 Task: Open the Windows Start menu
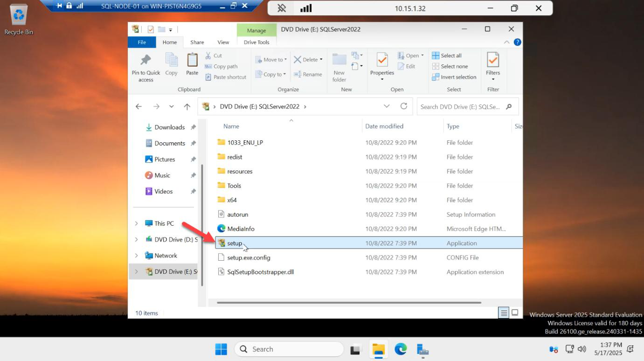pyautogui.click(x=221, y=349)
